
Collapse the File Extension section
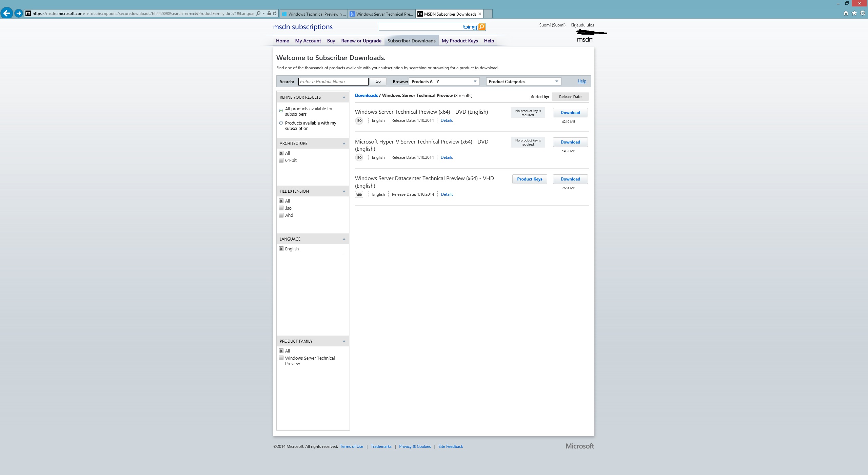point(344,191)
